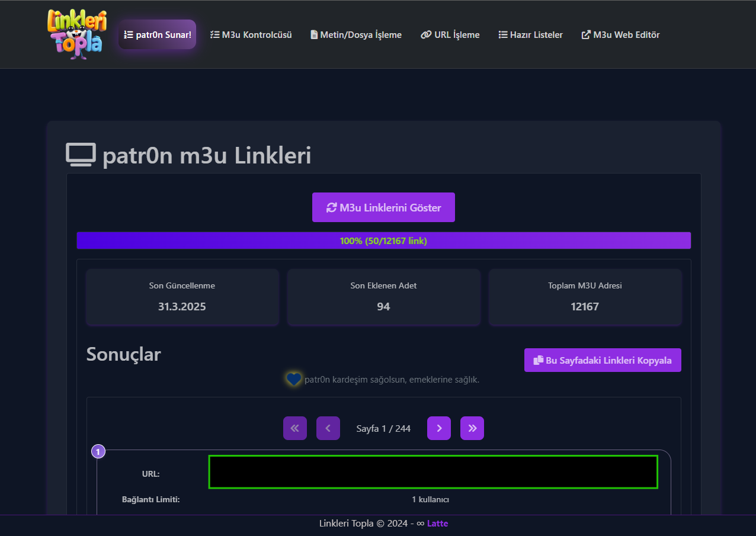The width and height of the screenshot is (756, 536).
Task: Jump to the first page with the double-left arrow
Action: [295, 428]
